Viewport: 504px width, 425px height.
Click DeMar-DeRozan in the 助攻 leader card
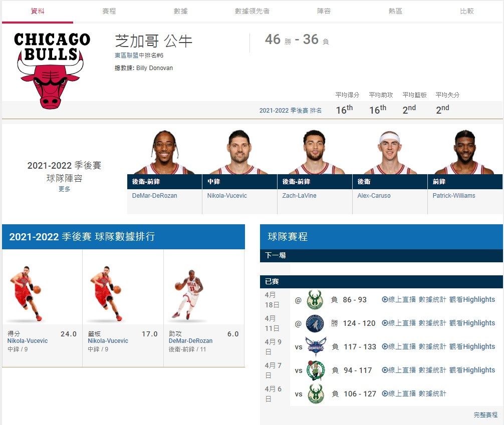tap(190, 341)
